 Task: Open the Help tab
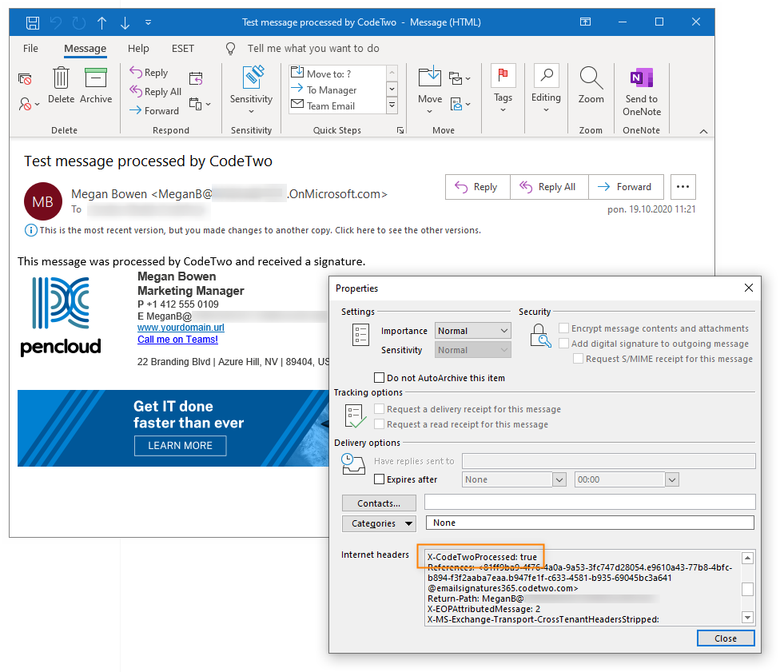pyautogui.click(x=138, y=49)
